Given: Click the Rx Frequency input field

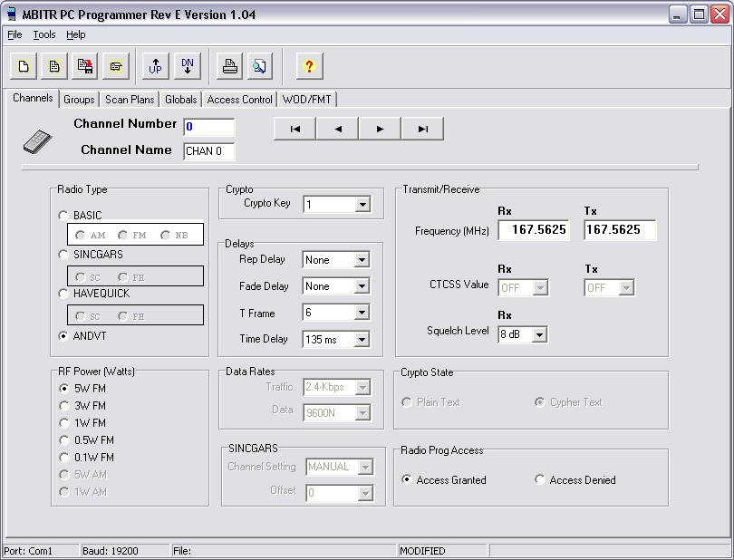Looking at the screenshot, I should click(535, 230).
